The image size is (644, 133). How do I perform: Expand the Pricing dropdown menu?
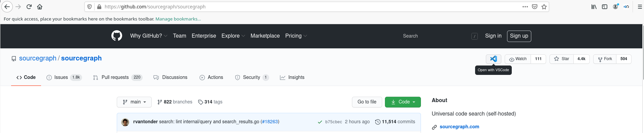tap(296, 36)
